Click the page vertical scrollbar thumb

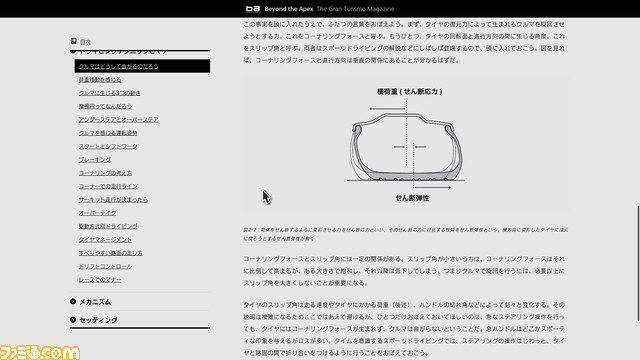click(x=638, y=263)
